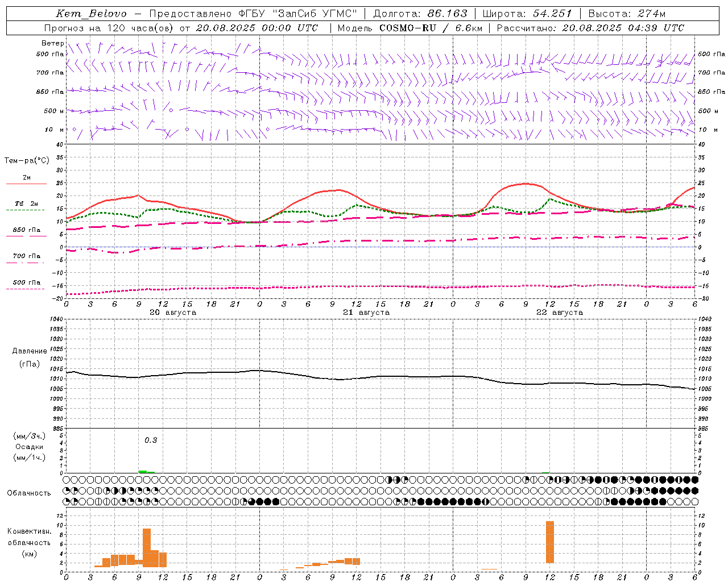Click the date label 21 августа
Screen dimensions: 728x582
click(366, 313)
